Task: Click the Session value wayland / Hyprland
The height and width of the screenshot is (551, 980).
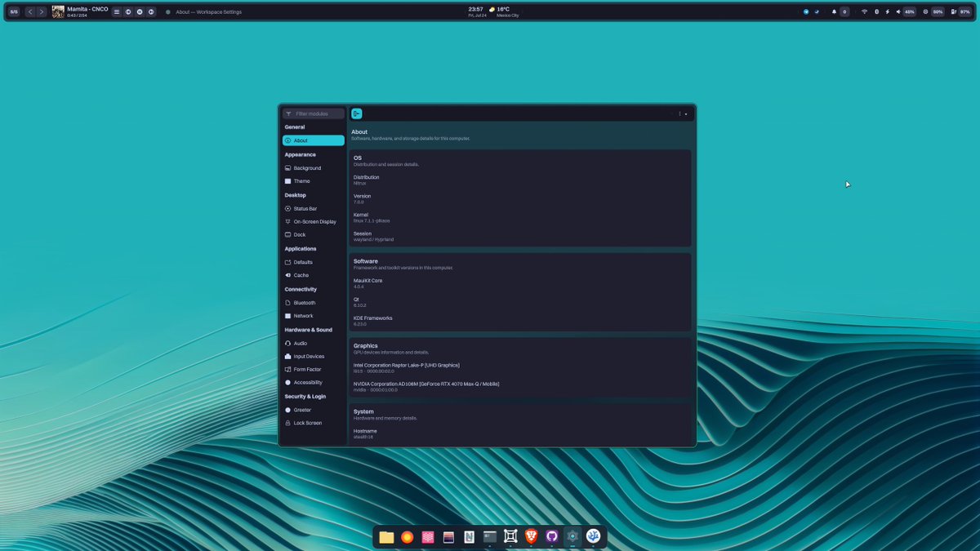Action: pyautogui.click(x=373, y=240)
